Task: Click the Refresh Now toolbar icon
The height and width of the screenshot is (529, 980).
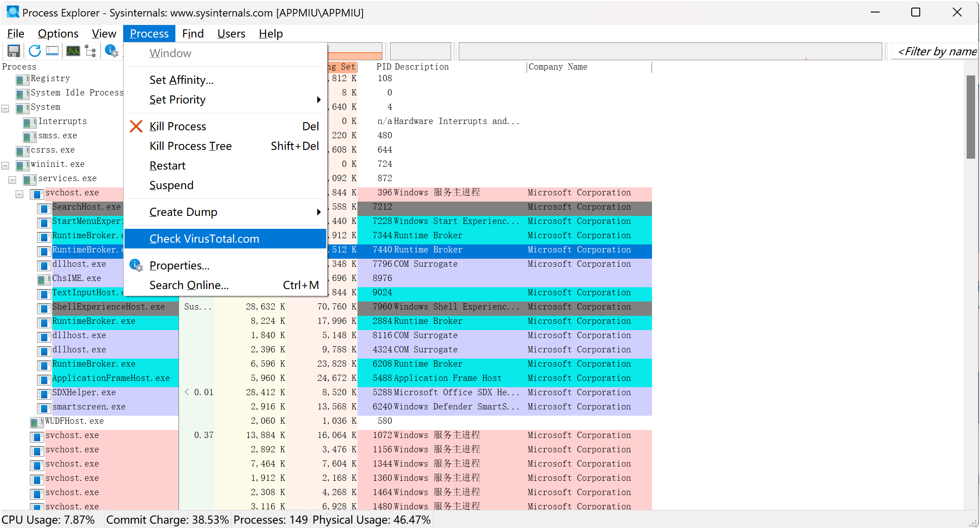Action: pyautogui.click(x=34, y=51)
